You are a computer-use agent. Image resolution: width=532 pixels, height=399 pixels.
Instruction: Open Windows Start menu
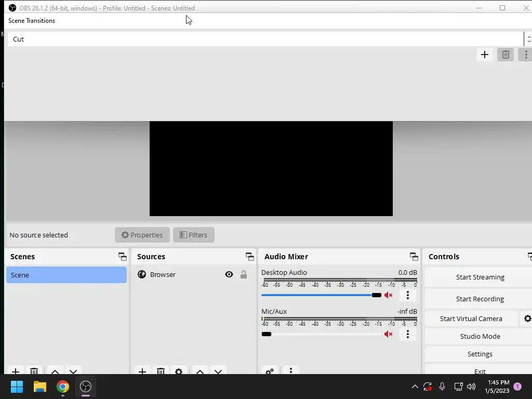coord(17,387)
